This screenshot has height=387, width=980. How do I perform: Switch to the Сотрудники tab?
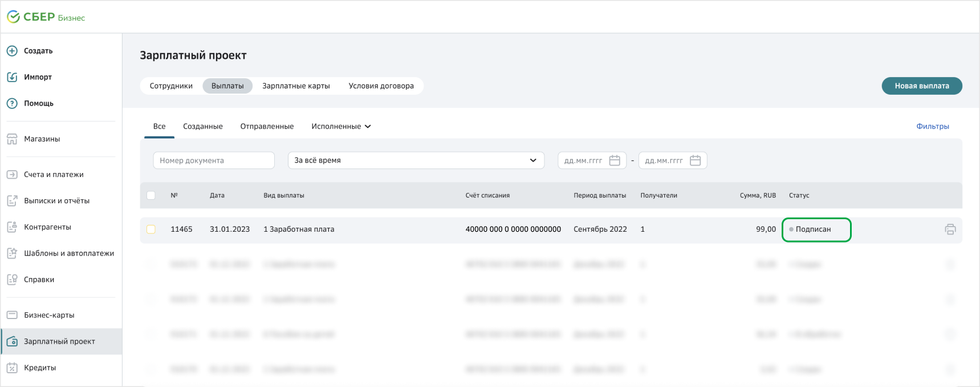tap(171, 86)
